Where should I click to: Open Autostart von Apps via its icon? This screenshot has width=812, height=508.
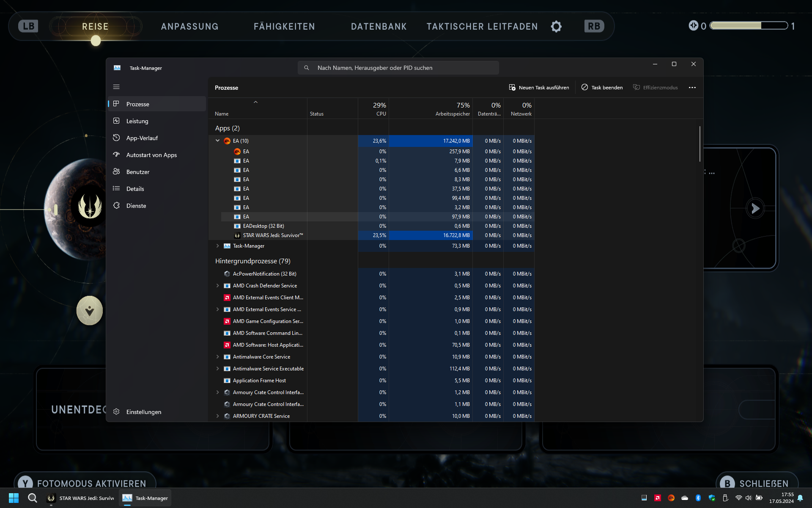[x=117, y=155]
